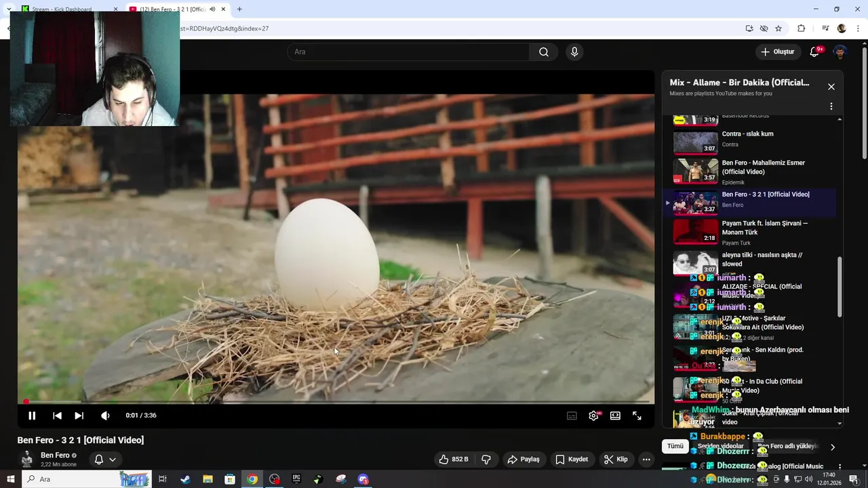Viewport: 868px width, 488px height.
Task: Open Microsoft Store from taskbar
Action: click(x=230, y=479)
